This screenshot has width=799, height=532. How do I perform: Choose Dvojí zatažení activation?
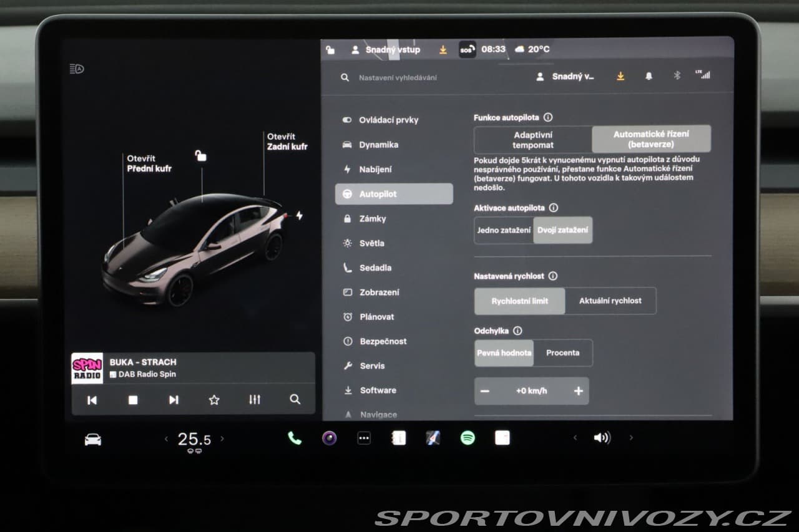pos(563,230)
